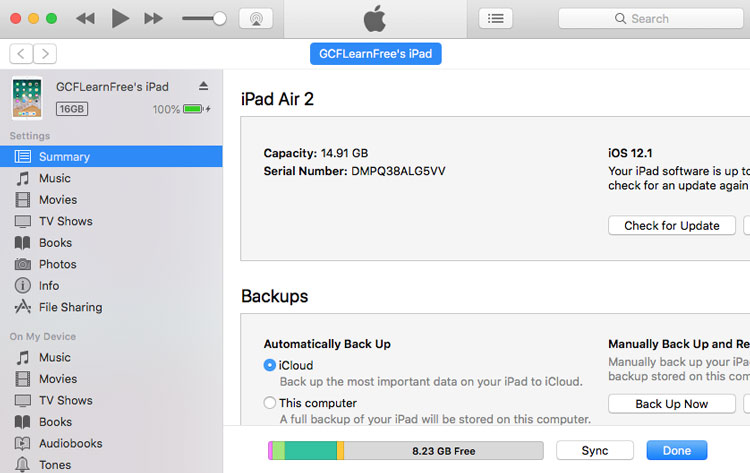Eject GCFLearnFree's iPad
The width and height of the screenshot is (750, 473).
pyautogui.click(x=204, y=87)
